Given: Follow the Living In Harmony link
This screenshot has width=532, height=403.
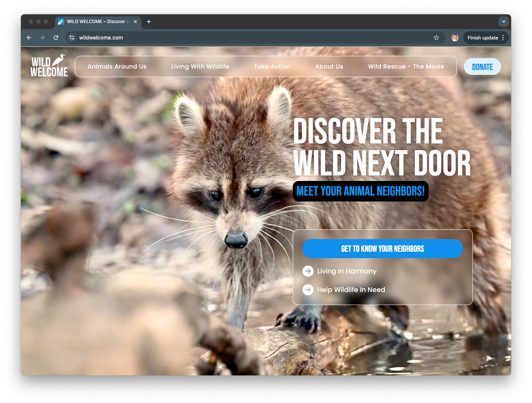Looking at the screenshot, I should pos(347,271).
